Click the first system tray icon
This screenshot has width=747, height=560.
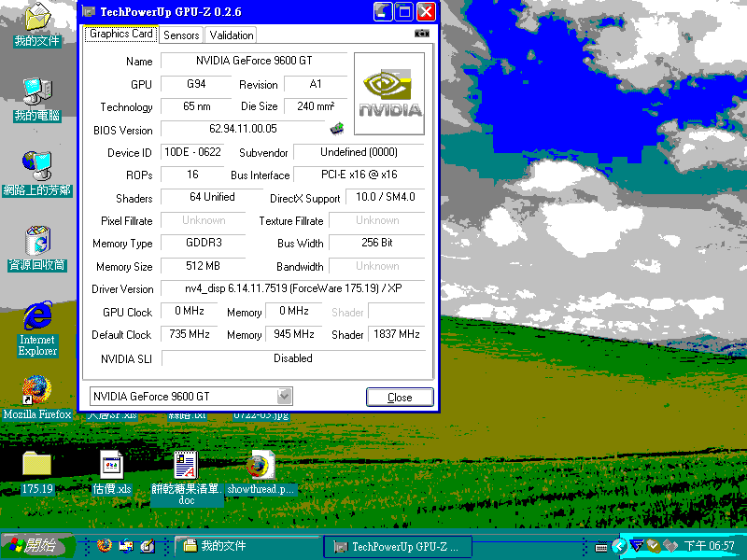638,545
